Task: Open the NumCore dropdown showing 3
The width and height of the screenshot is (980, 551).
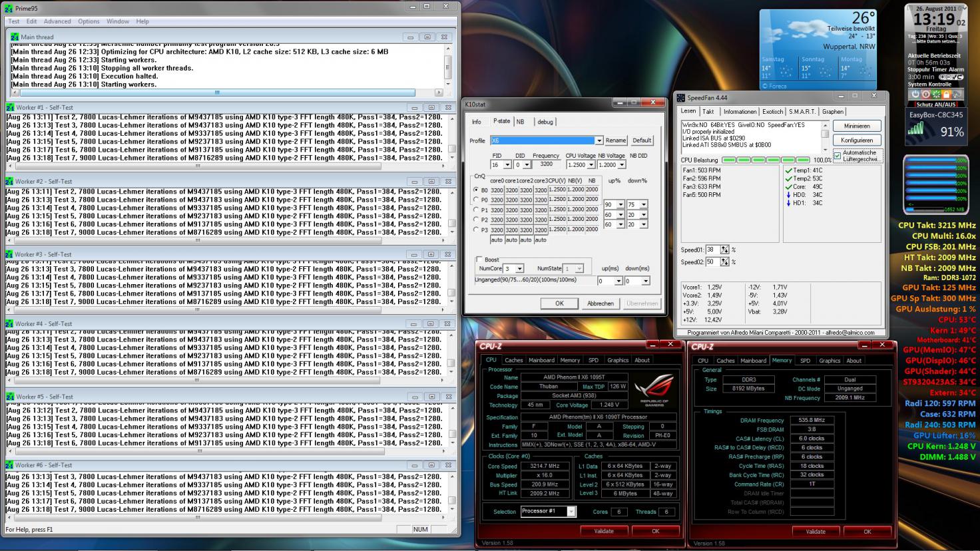Action: pos(519,269)
